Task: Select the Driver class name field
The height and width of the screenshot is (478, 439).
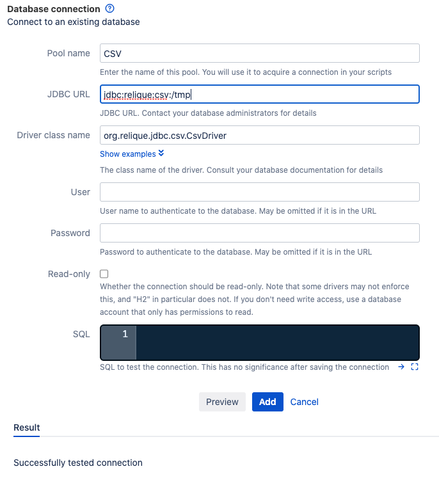Action: 259,135
